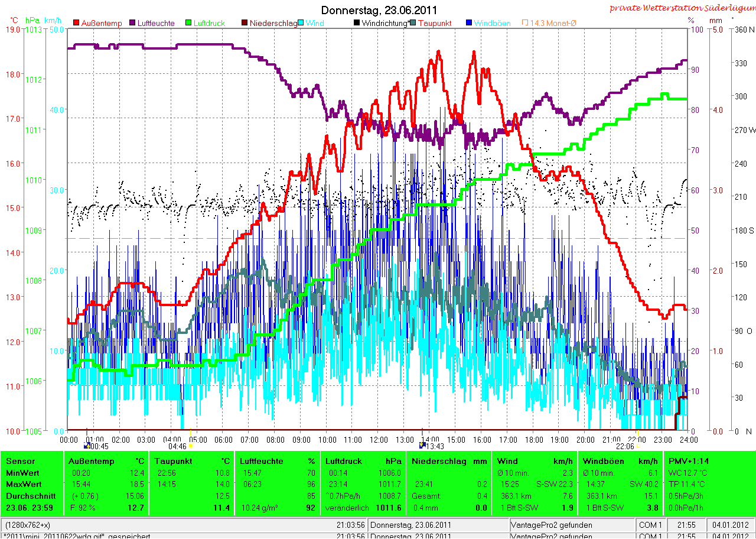The width and height of the screenshot is (756, 539).
Task: Click the Windböen km/h column header
Action: point(621,461)
